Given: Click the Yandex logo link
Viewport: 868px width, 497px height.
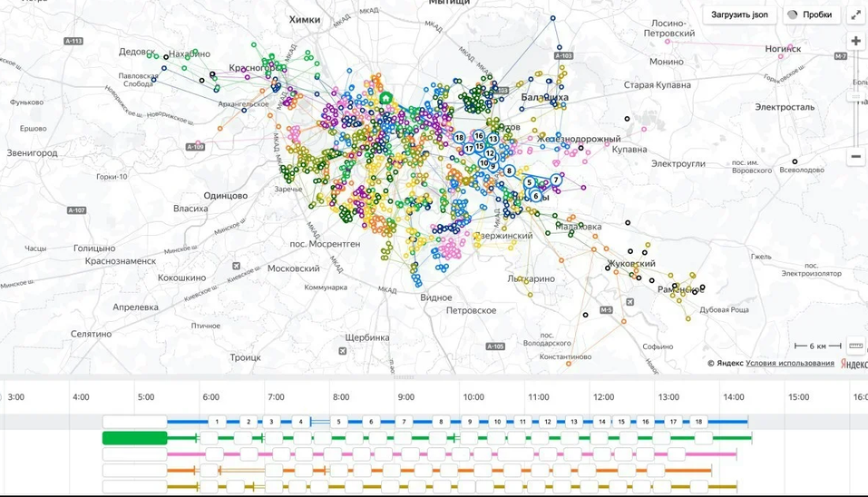Looking at the screenshot, I should pyautogui.click(x=853, y=364).
